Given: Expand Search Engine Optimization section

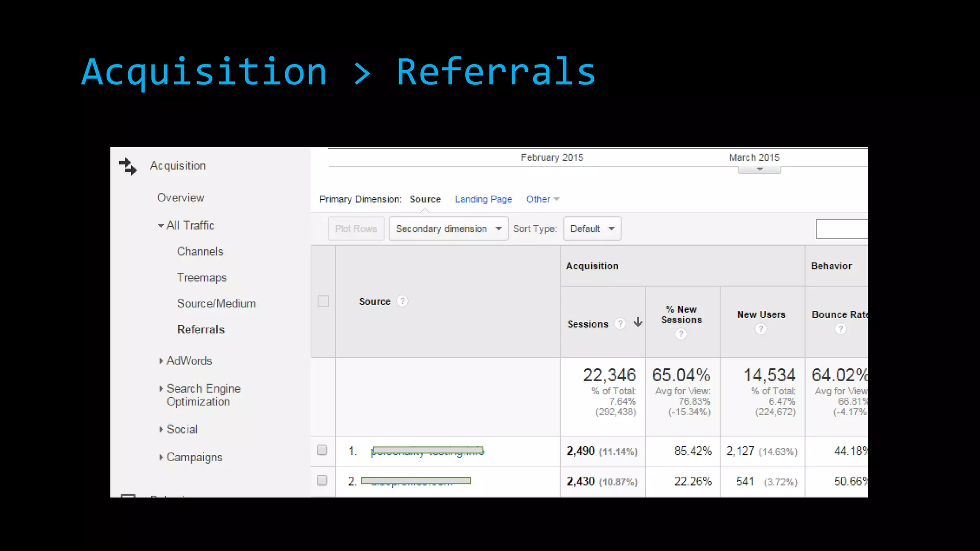Looking at the screenshot, I should [x=161, y=389].
